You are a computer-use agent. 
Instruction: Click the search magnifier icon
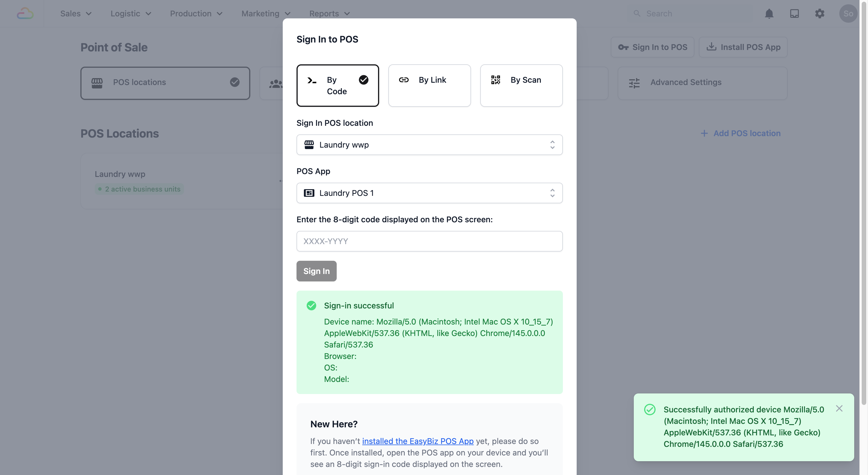pyautogui.click(x=637, y=13)
